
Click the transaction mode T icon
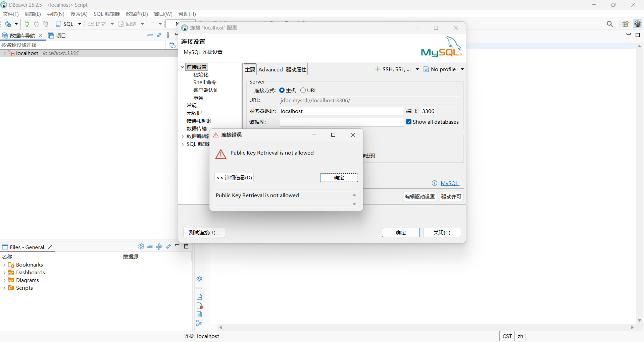[151, 24]
